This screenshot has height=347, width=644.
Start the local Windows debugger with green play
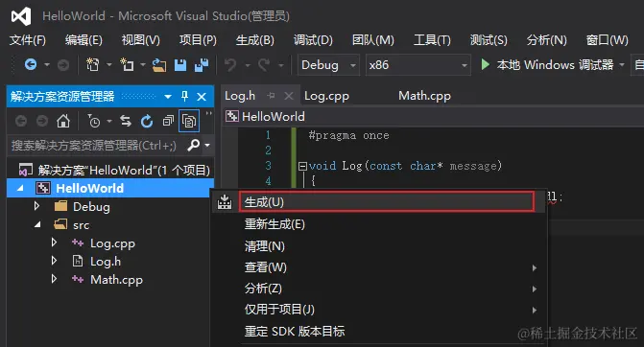tap(485, 64)
